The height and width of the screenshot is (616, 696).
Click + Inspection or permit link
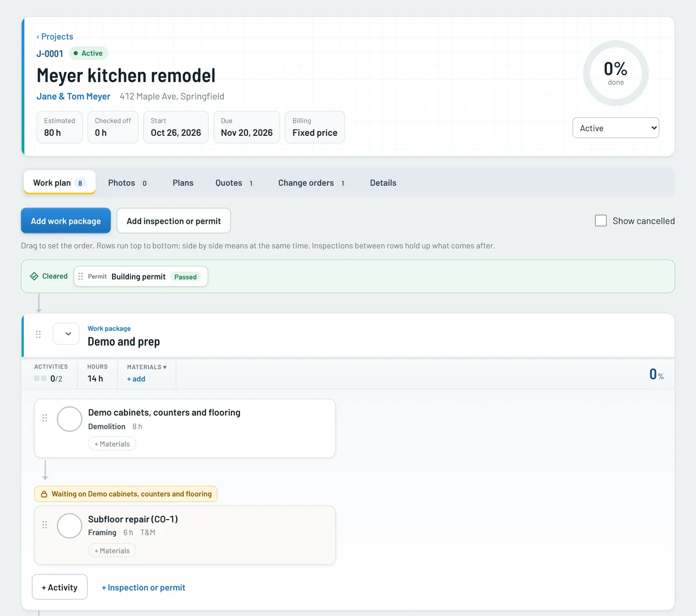[144, 587]
